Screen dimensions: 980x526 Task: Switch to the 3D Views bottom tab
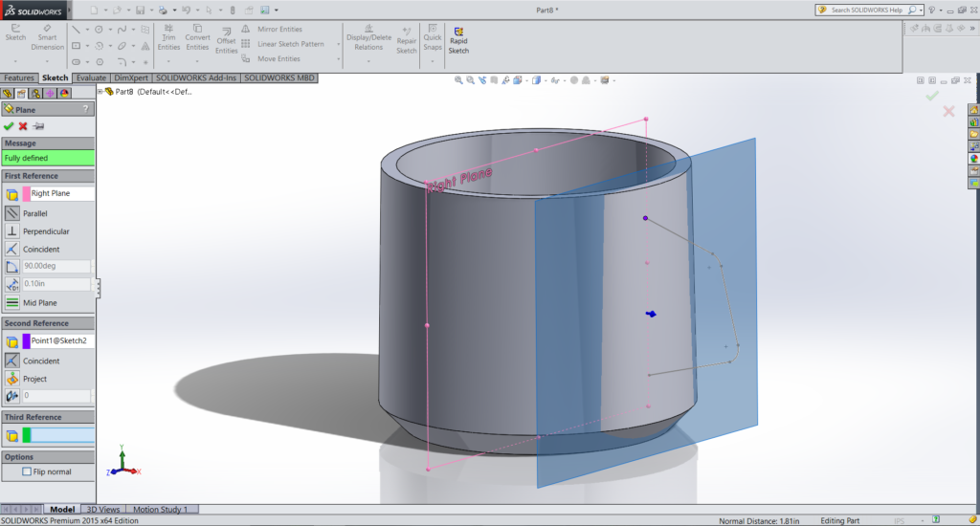[x=103, y=509]
